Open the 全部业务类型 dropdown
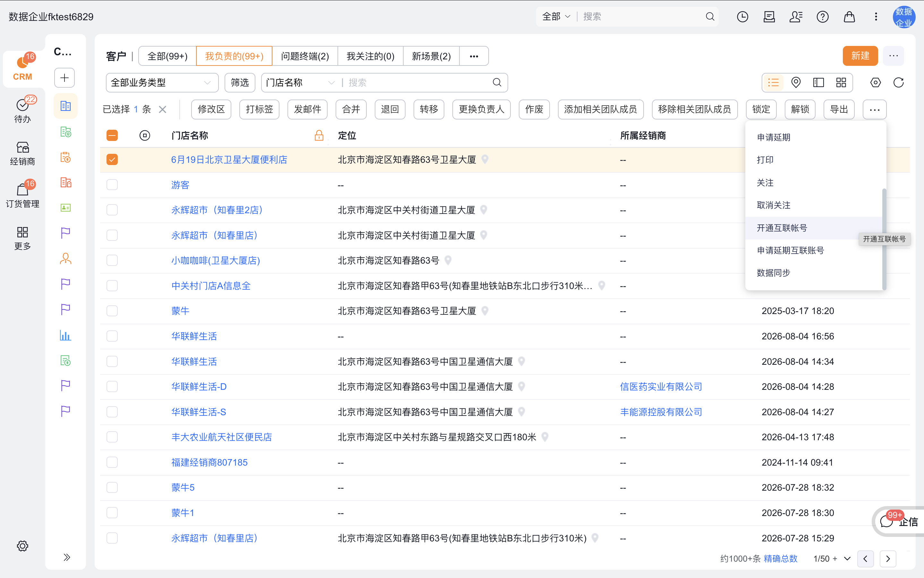Screen dimensions: 924x578 tap(162, 83)
